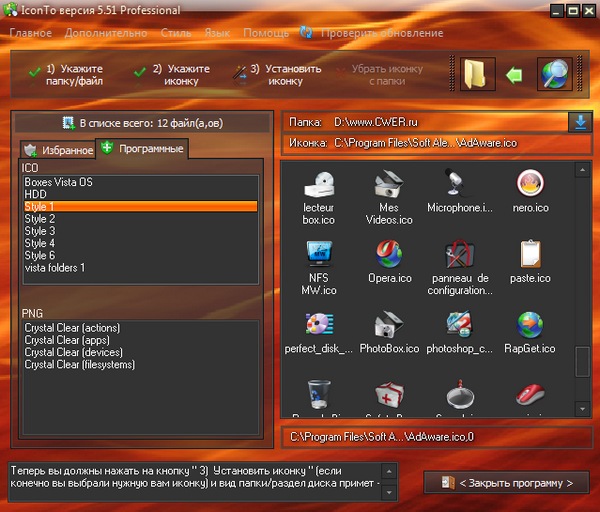The image size is (600, 512).
Task: Select the nero.ico icon
Action: click(x=530, y=192)
